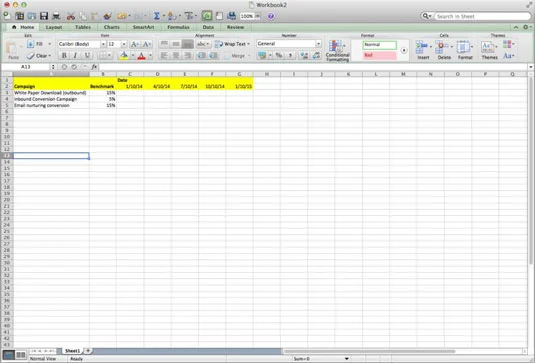The width and height of the screenshot is (535, 363).
Task: Switch to Normal View button
Action: (9, 355)
